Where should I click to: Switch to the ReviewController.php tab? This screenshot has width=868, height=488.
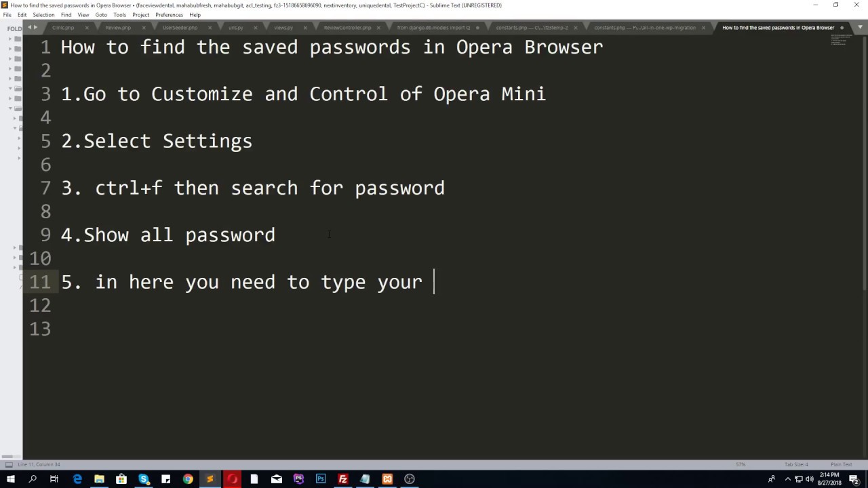(347, 28)
